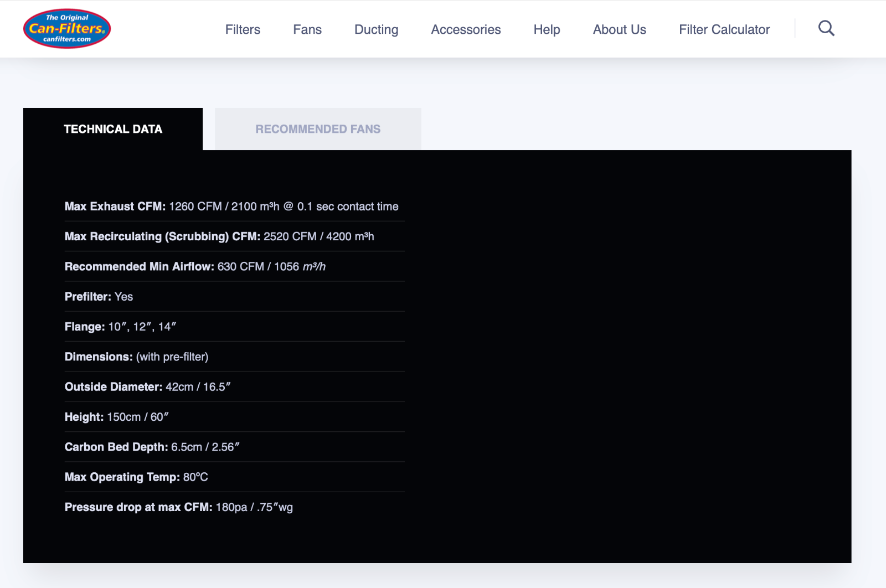Open the Filter Calculator link
Viewport: 886px width, 588px height.
coord(724,29)
